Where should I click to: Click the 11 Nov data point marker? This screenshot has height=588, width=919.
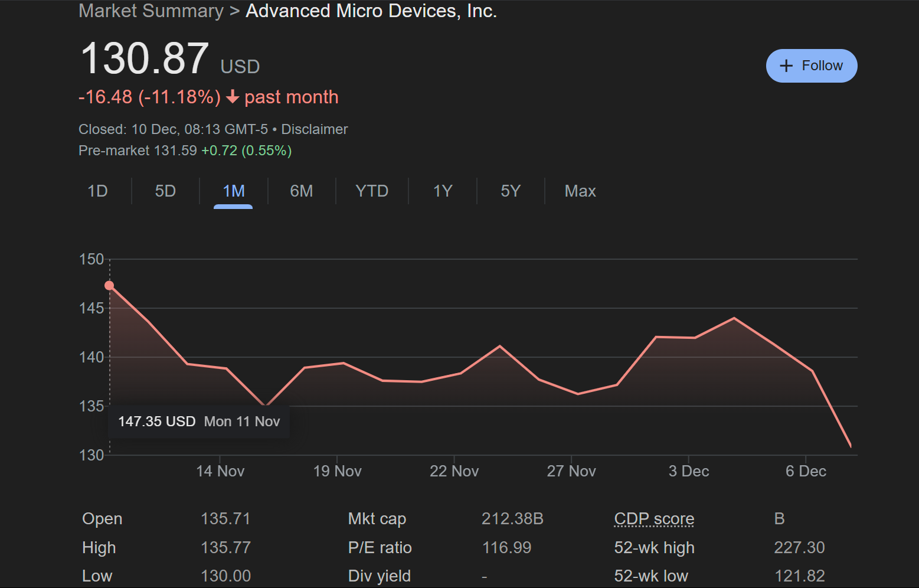click(x=109, y=286)
